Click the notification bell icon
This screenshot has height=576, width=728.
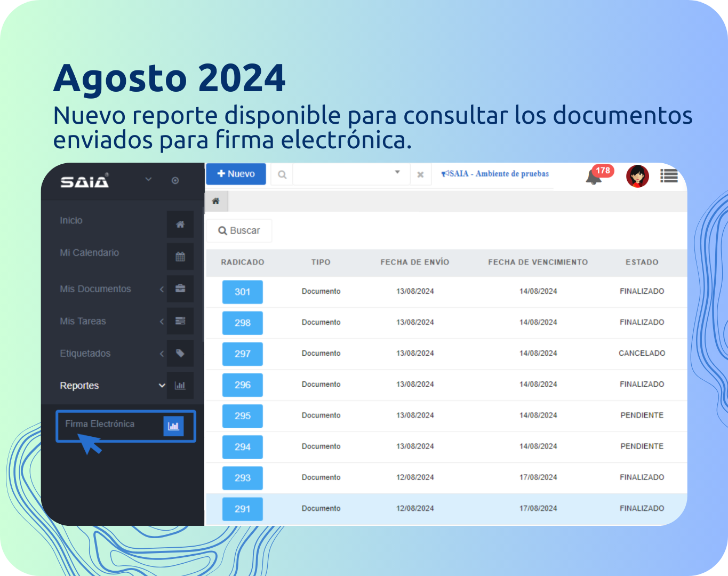594,177
